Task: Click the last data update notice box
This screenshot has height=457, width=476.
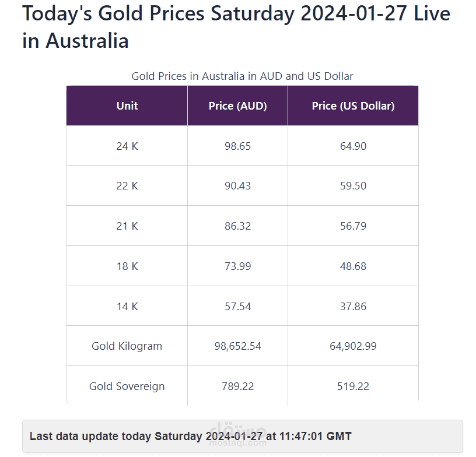Action: pos(243,436)
